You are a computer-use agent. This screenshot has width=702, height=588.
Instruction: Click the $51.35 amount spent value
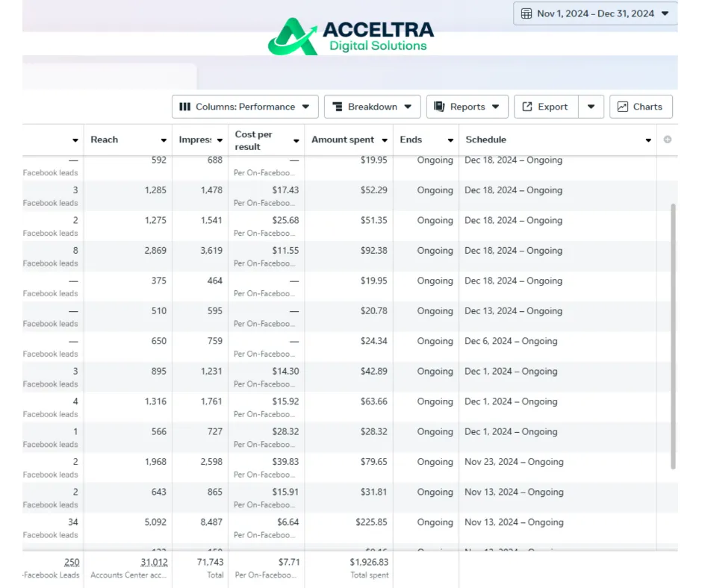(374, 220)
